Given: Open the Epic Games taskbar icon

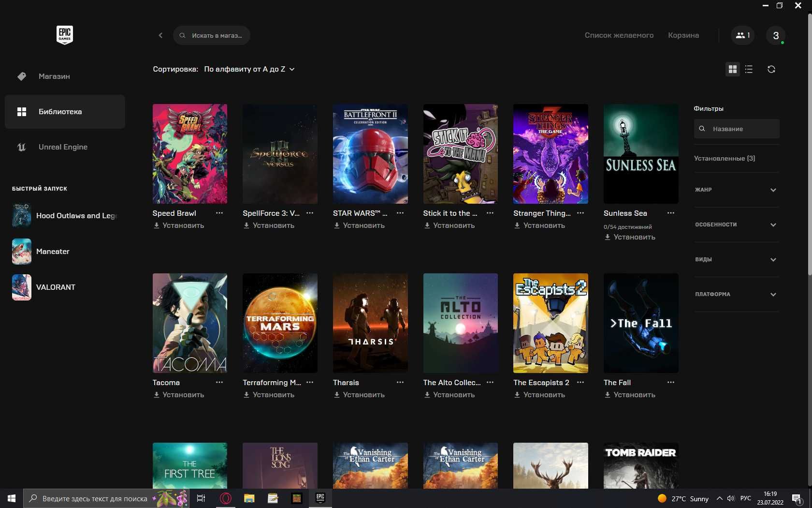Looking at the screenshot, I should (320, 498).
